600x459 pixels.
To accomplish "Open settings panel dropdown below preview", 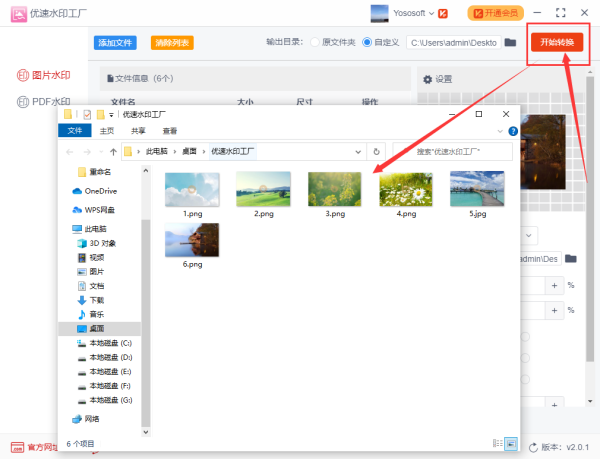I will (x=528, y=236).
